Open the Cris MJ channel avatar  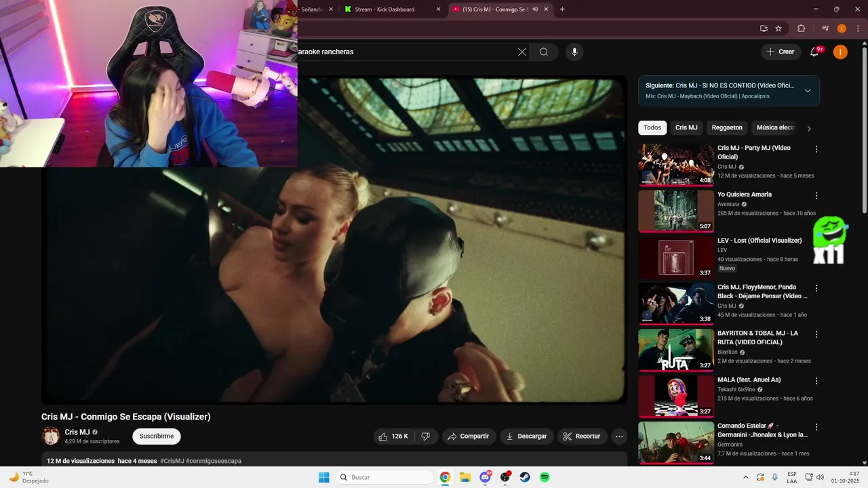[50, 436]
